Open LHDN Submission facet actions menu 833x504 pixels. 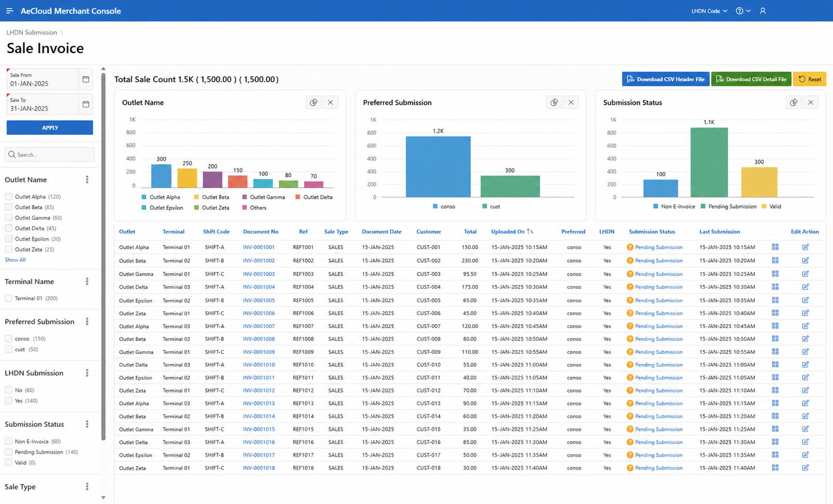click(x=87, y=373)
